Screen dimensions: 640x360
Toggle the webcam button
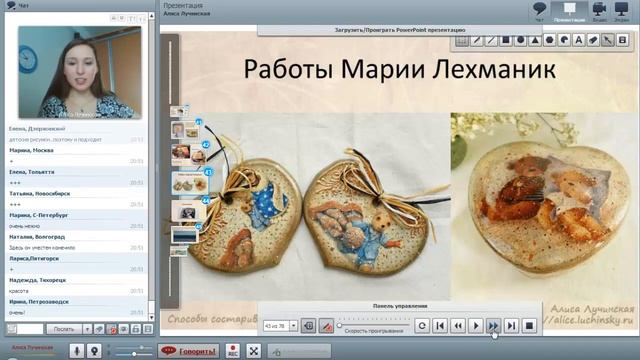tap(94, 351)
